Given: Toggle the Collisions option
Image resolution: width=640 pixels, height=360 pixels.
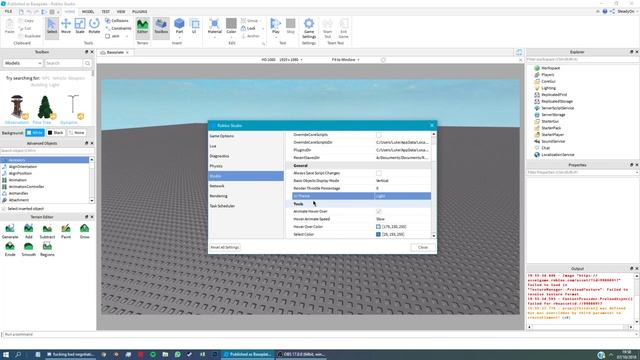Looking at the screenshot, I should coord(117,20).
